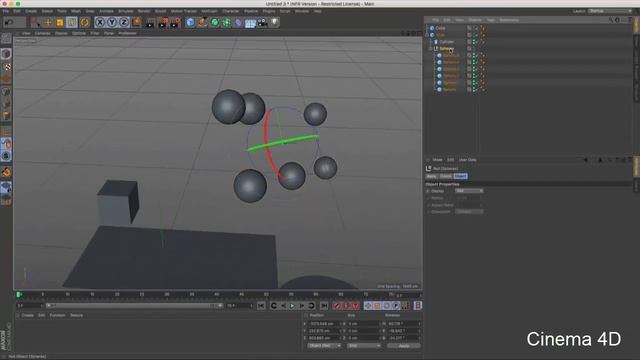Add a Light object
Screen dimensions: 640x360
tap(275, 22)
